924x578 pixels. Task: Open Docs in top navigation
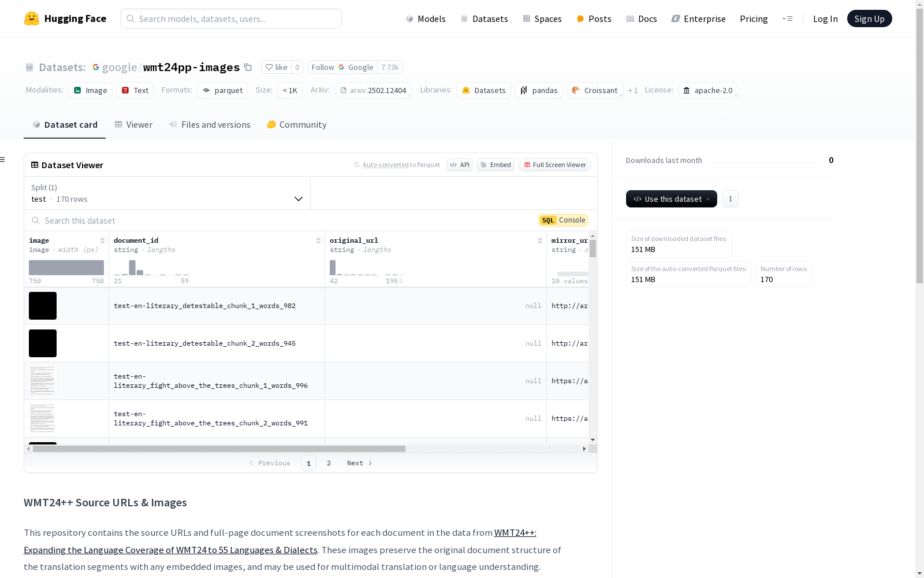(x=642, y=18)
